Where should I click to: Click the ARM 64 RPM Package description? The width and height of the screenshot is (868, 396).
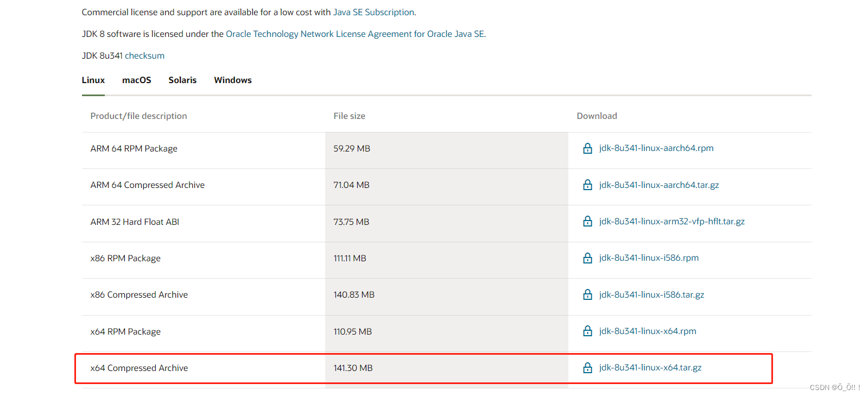[x=134, y=148]
